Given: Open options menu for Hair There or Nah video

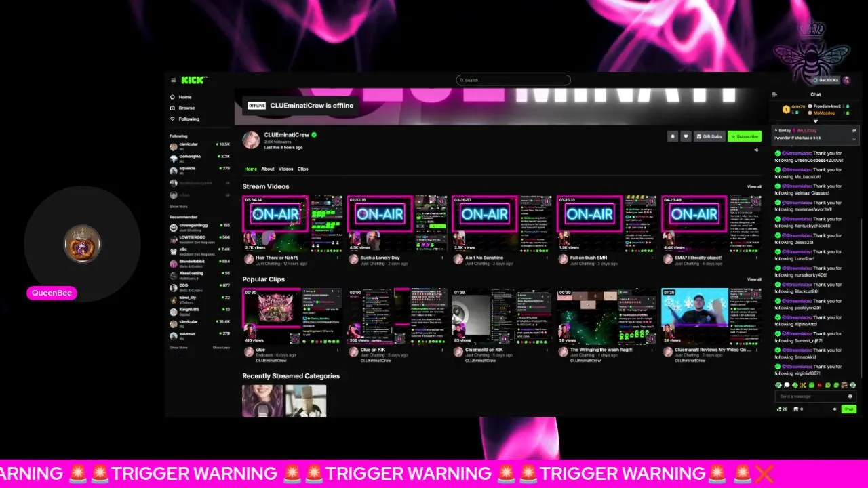Looking at the screenshot, I should click(338, 258).
